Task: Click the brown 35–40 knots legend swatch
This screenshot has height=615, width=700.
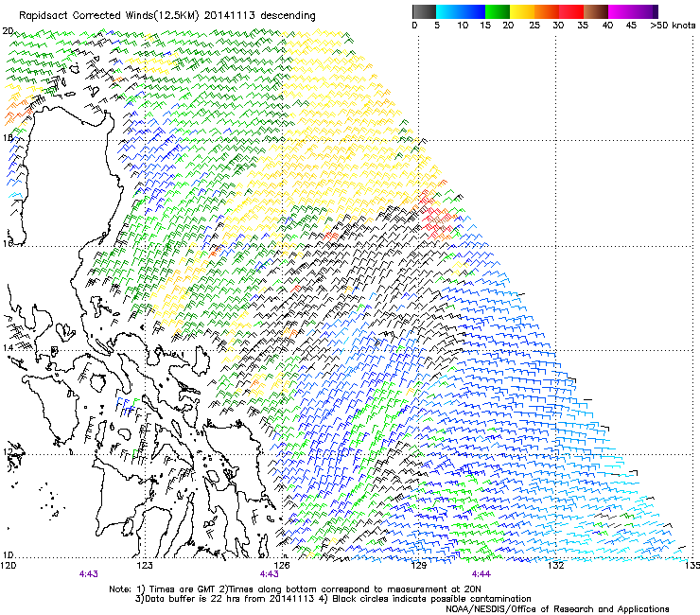Action: 596,11
